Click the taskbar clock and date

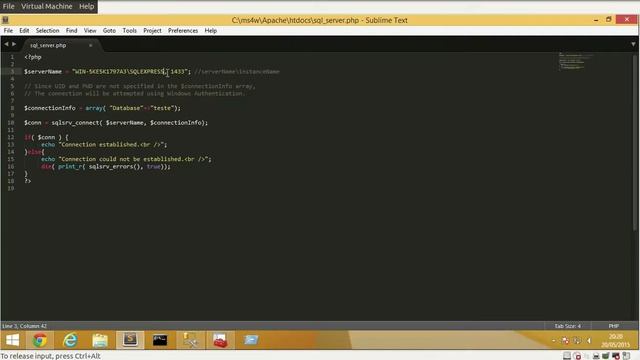(616, 340)
